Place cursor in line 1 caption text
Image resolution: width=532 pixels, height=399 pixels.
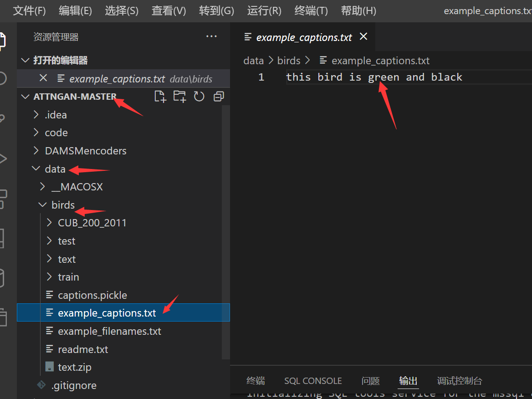tap(374, 77)
